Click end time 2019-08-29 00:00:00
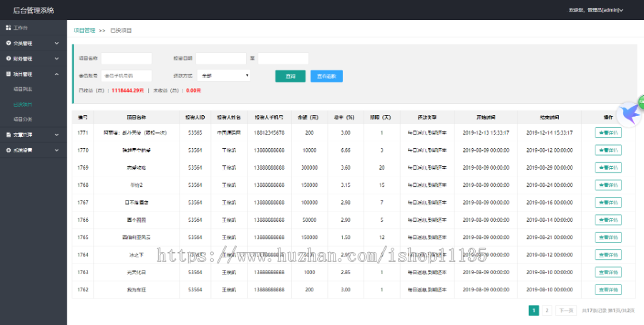Screen dimensions: 644x325 pyautogui.click(x=550, y=168)
